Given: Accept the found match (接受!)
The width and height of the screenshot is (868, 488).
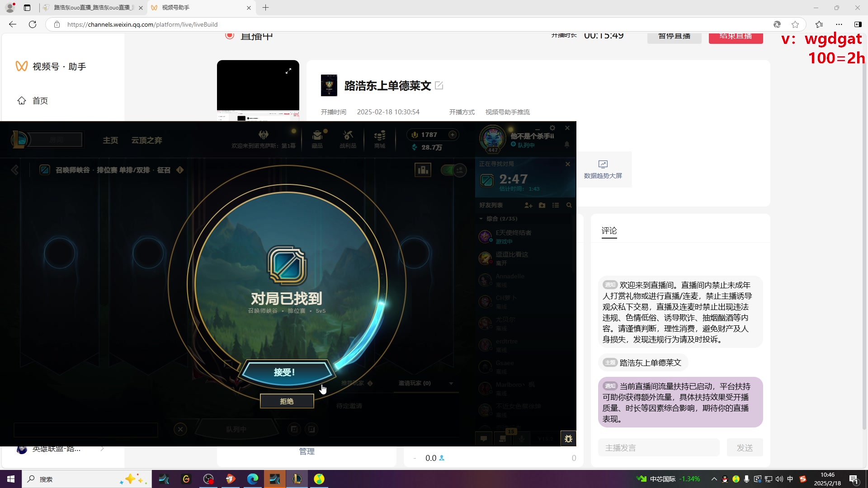Looking at the screenshot, I should 286,372.
